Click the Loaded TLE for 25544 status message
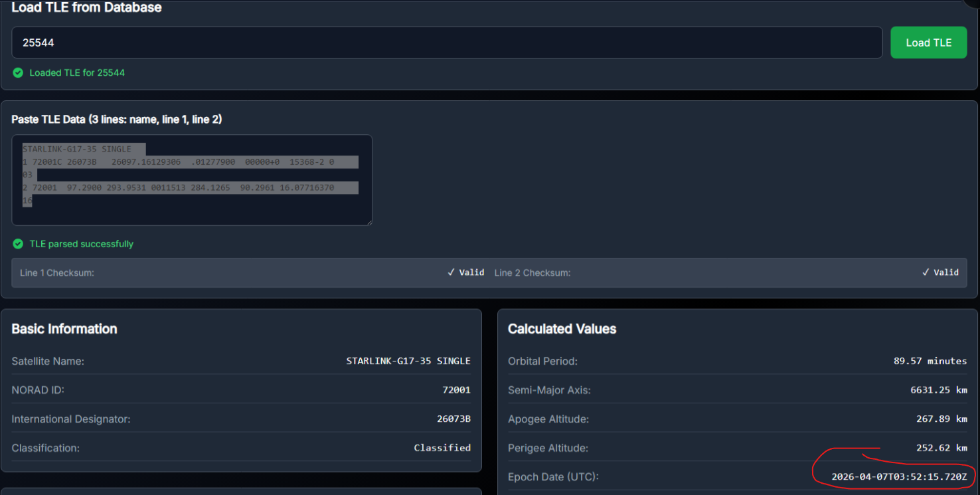The height and width of the screenshot is (495, 980). (x=77, y=72)
